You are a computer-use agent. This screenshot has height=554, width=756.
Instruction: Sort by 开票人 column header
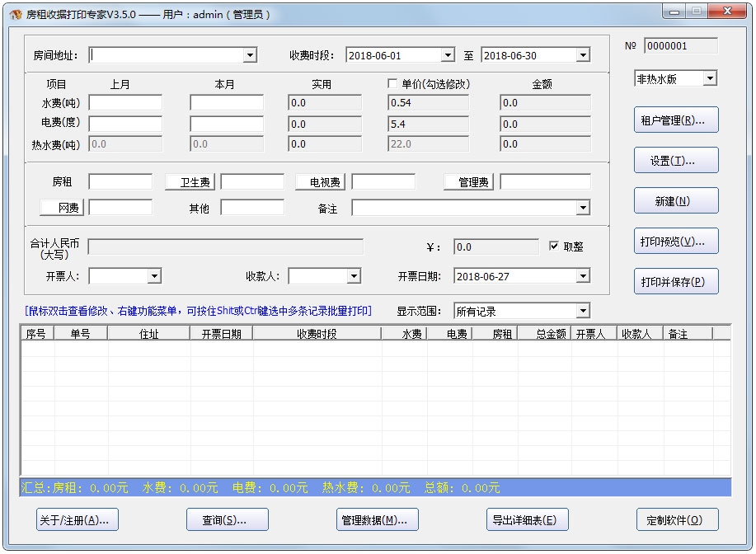point(595,334)
